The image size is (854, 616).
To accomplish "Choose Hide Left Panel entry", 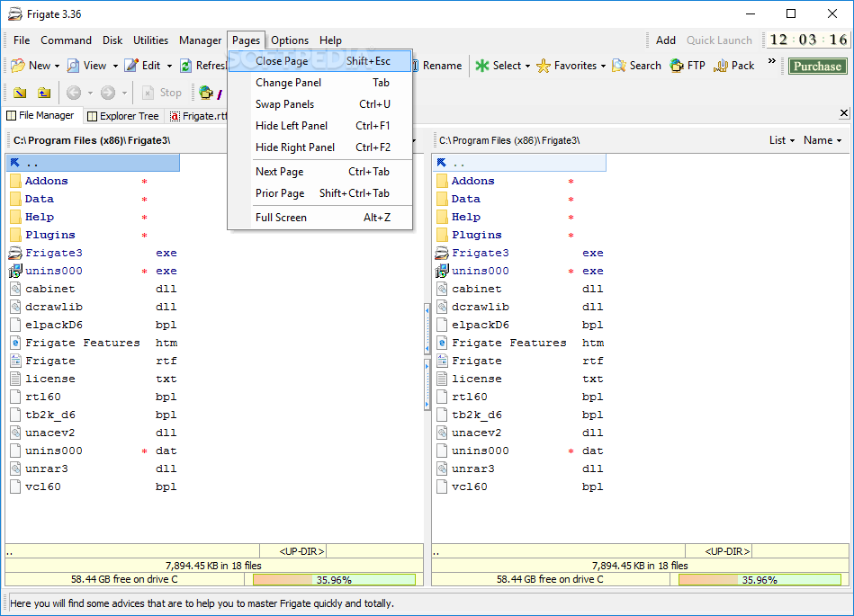I will click(x=319, y=126).
